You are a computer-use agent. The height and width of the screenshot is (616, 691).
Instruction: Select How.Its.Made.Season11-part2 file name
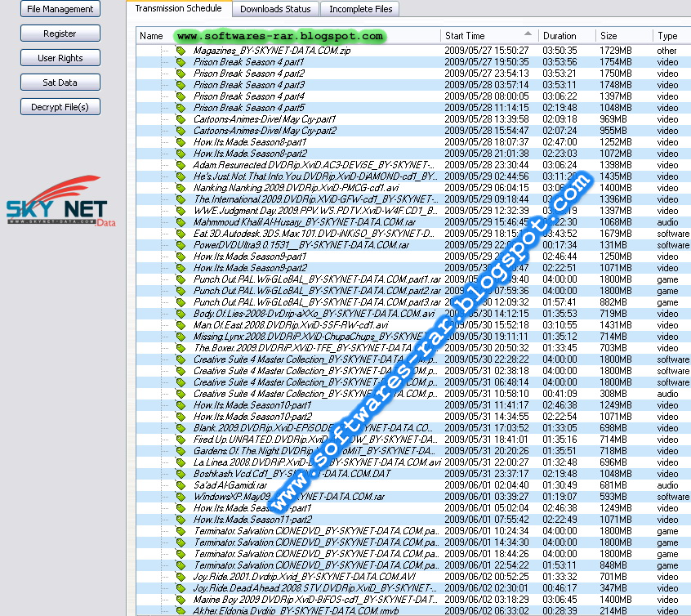point(253,520)
